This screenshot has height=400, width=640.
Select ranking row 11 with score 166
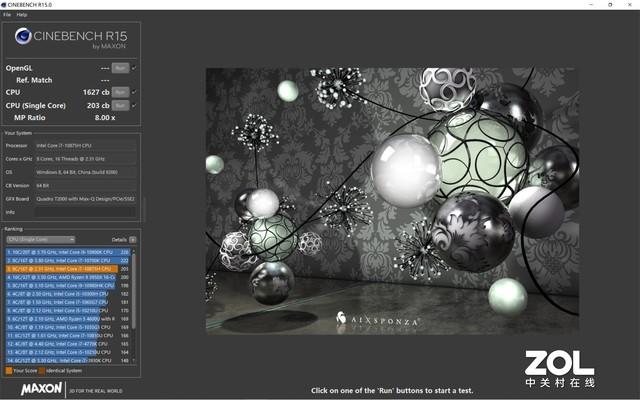(68, 336)
